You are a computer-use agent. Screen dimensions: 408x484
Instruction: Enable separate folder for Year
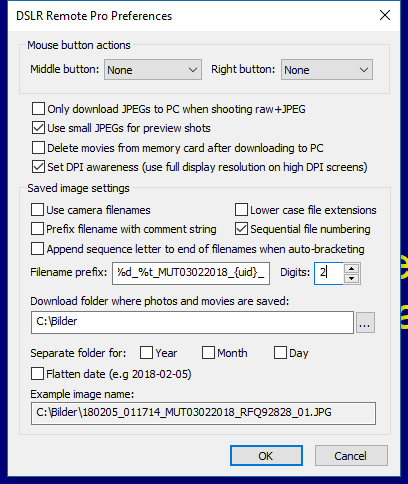[146, 353]
